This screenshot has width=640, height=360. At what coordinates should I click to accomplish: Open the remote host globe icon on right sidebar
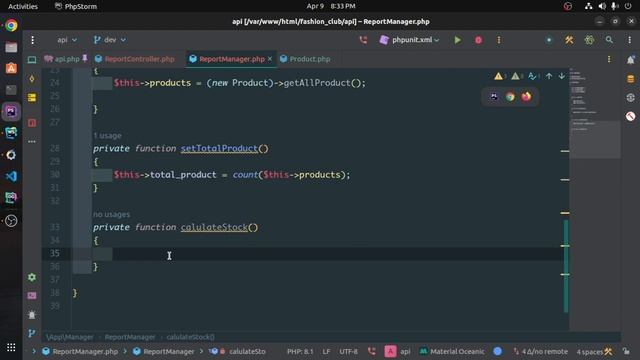(631, 98)
